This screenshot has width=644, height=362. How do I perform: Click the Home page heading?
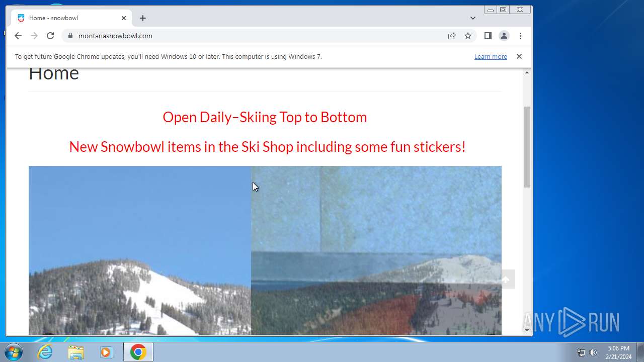tap(54, 74)
